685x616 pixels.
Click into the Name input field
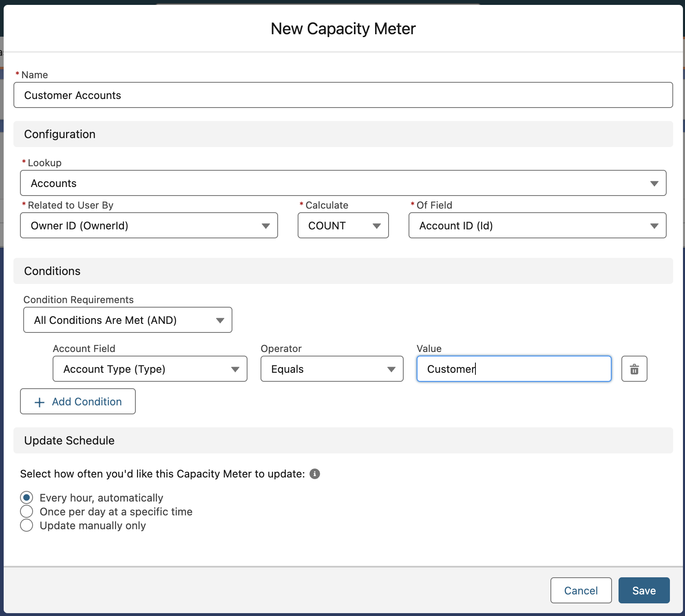343,95
